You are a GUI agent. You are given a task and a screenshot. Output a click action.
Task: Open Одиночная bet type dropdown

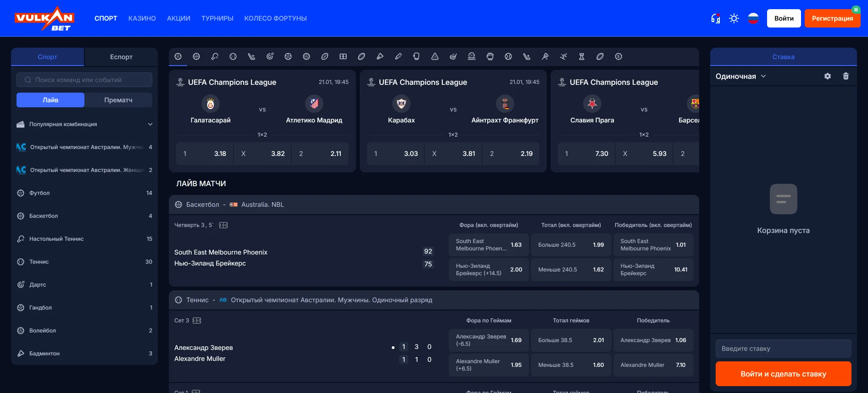click(740, 76)
